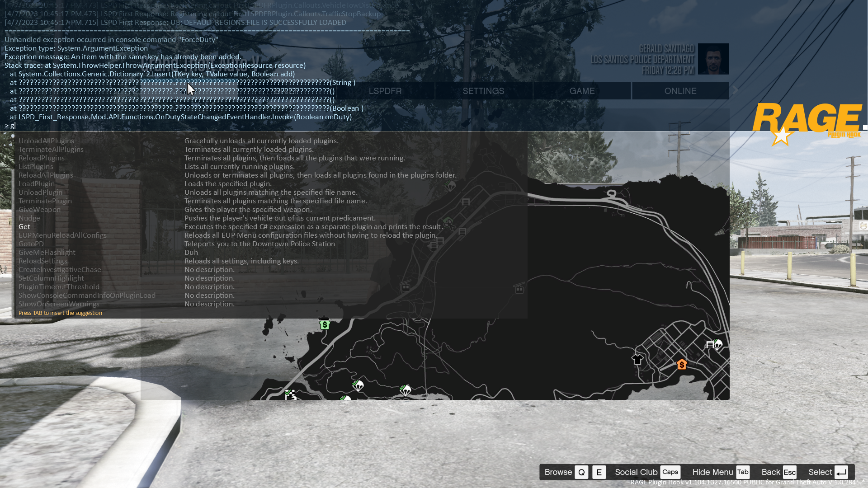Choose GiveWeapon from console suggestions
Image resolution: width=868 pixels, height=488 pixels.
point(39,210)
